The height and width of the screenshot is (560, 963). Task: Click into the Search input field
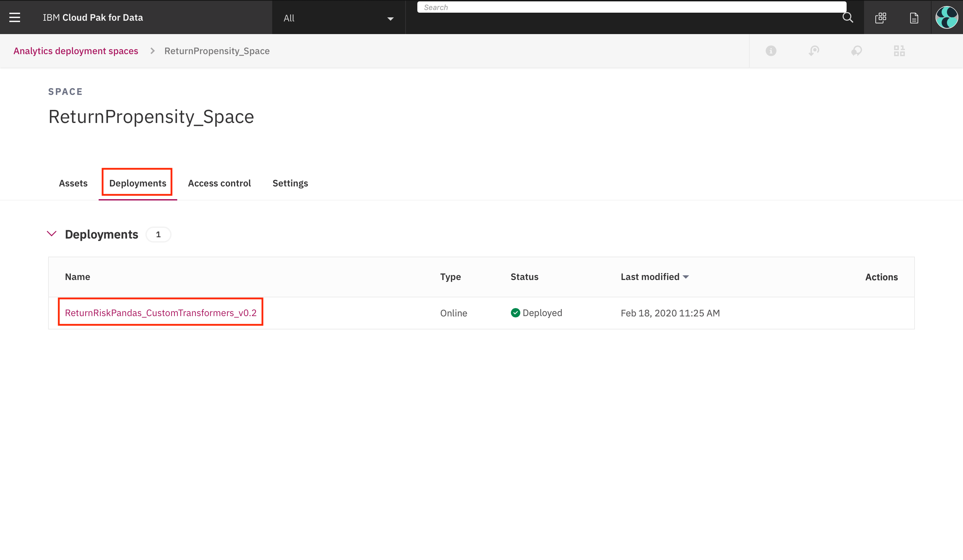[631, 7]
